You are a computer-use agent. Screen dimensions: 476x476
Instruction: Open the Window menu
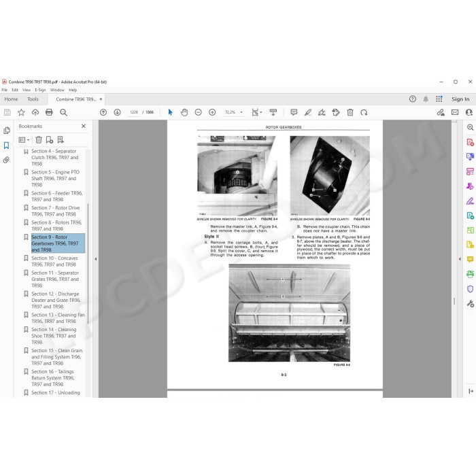(x=57, y=90)
